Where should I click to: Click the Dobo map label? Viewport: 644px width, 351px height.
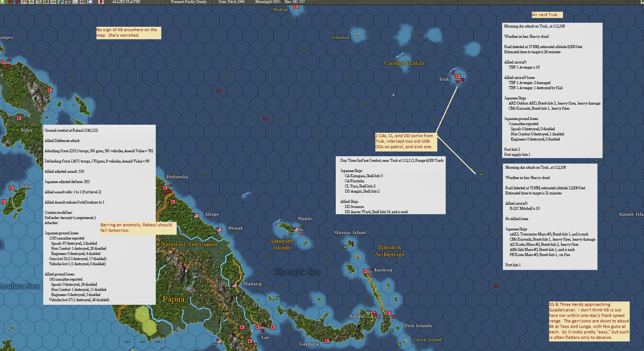click(x=26, y=186)
